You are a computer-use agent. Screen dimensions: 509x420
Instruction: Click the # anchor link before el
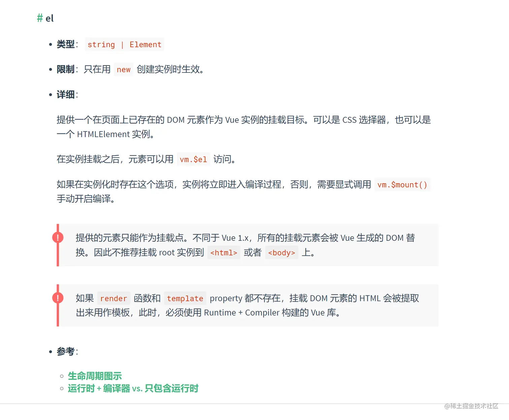pyautogui.click(x=40, y=18)
